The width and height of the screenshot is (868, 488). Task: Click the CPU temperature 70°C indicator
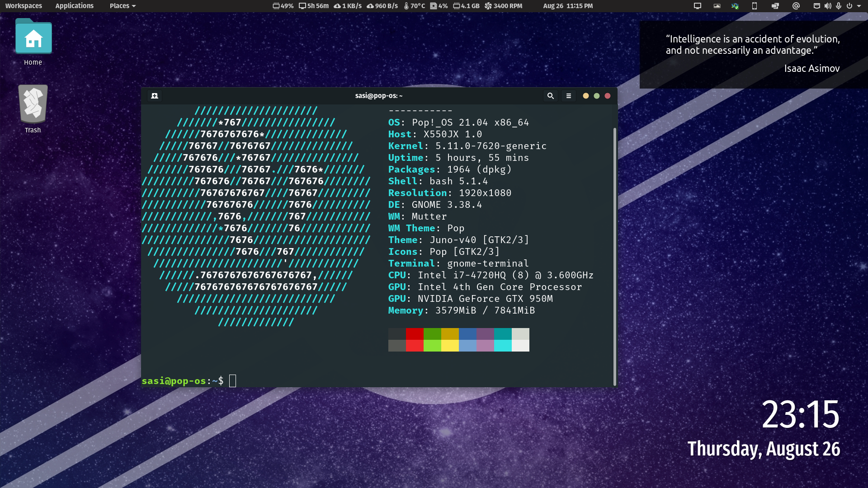click(414, 6)
